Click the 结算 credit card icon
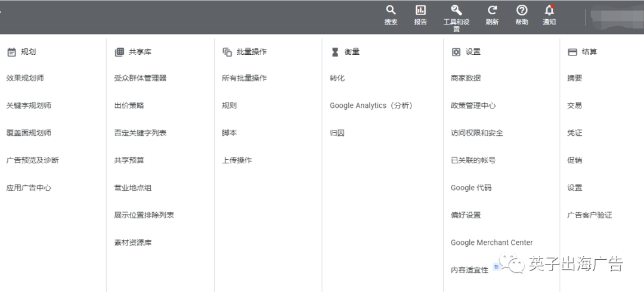Viewport: 644px width, 292px height. 572,52
